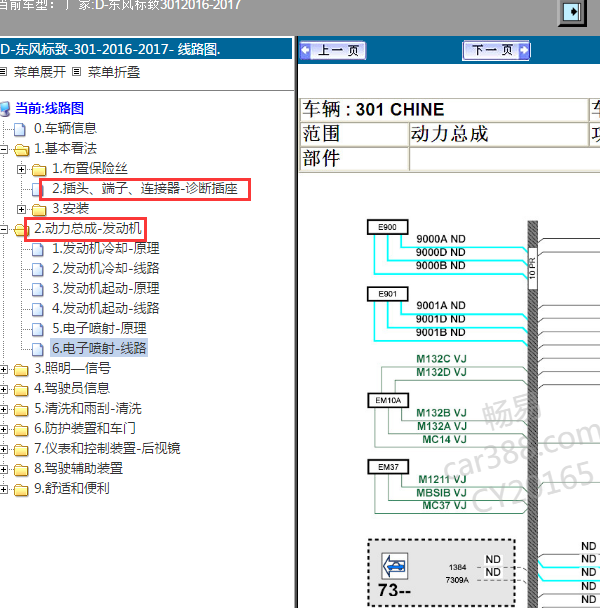
Task: Click the EM37 component box in diagram
Action: point(388,467)
